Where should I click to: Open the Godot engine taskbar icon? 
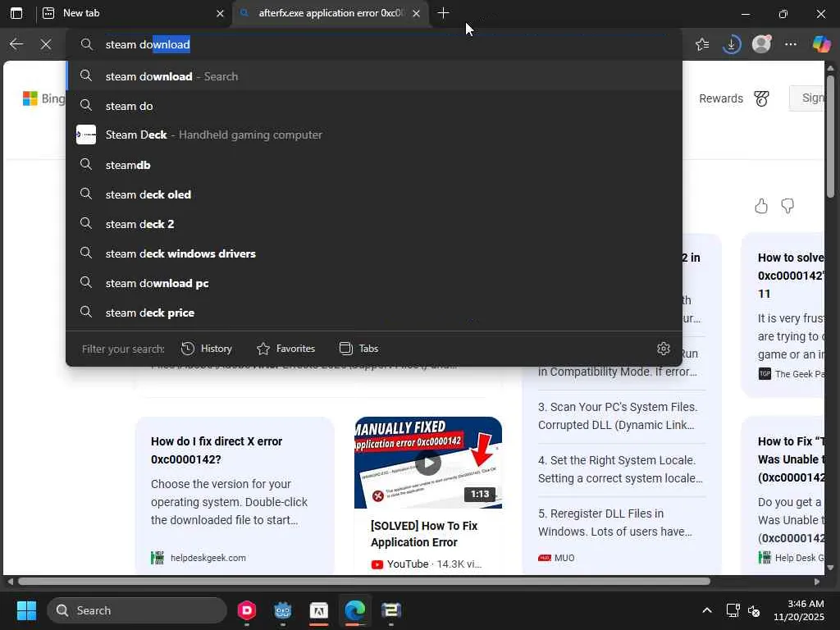pyautogui.click(x=282, y=610)
